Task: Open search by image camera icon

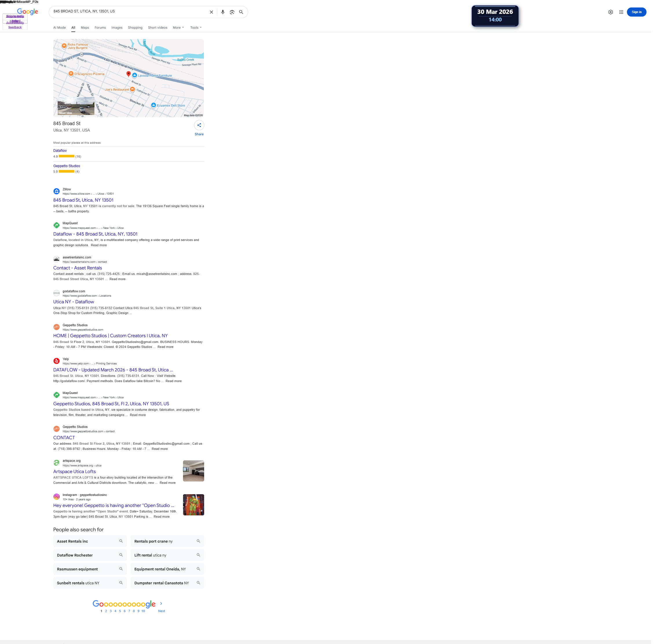Action: [232, 12]
